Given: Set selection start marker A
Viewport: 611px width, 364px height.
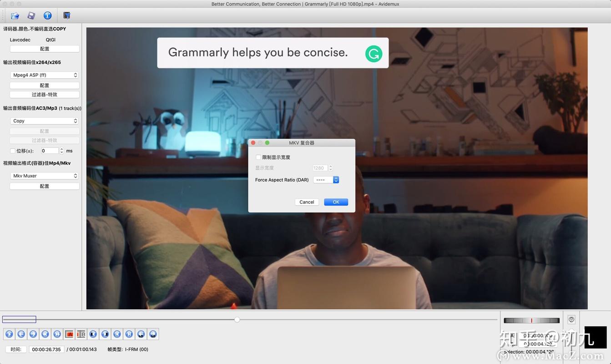Looking at the screenshot, I should pos(69,334).
